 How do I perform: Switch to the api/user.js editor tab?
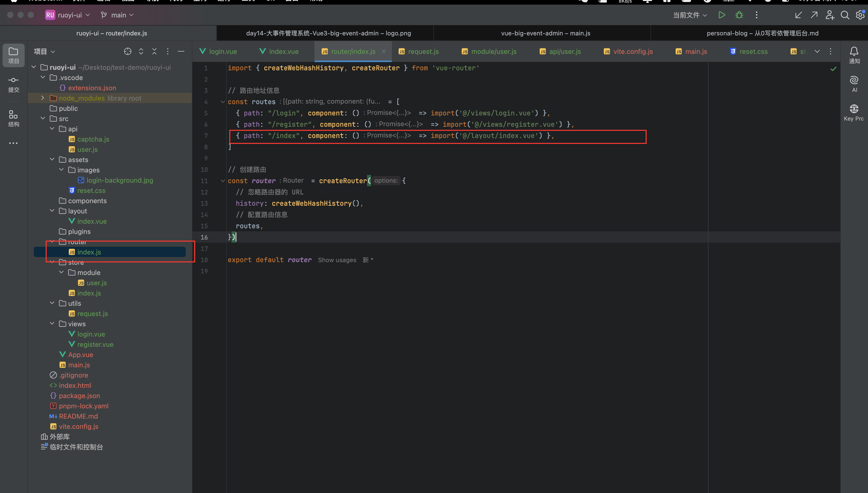(x=560, y=52)
